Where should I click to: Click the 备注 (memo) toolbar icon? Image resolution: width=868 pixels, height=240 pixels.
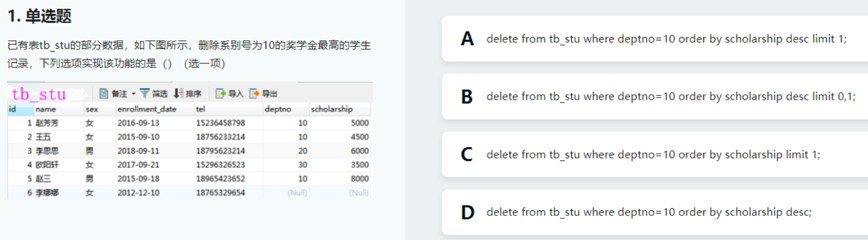click(104, 94)
